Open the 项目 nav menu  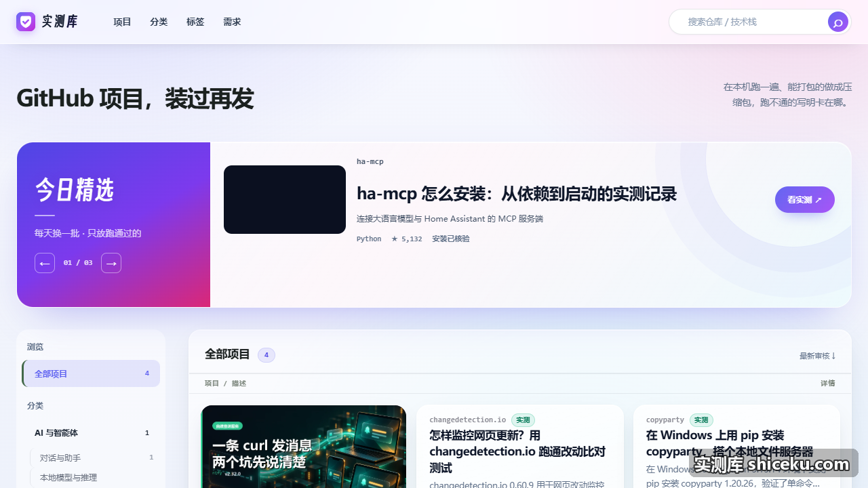pos(122,22)
